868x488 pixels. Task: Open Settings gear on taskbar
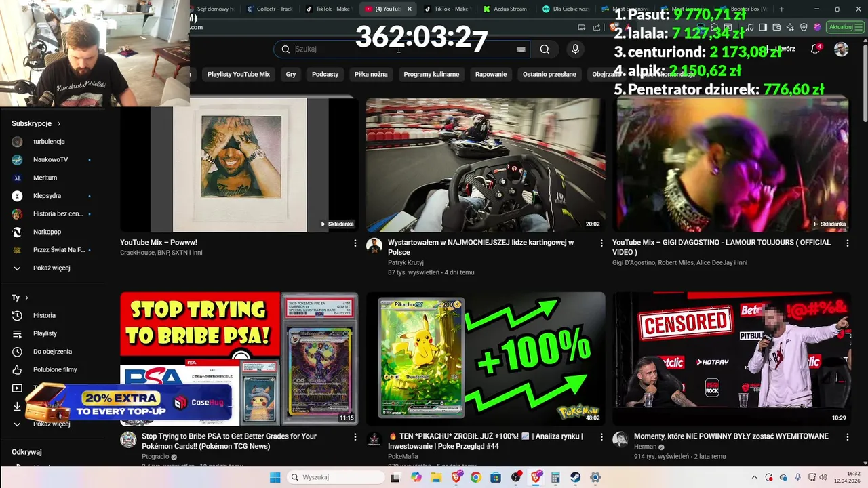(595, 477)
